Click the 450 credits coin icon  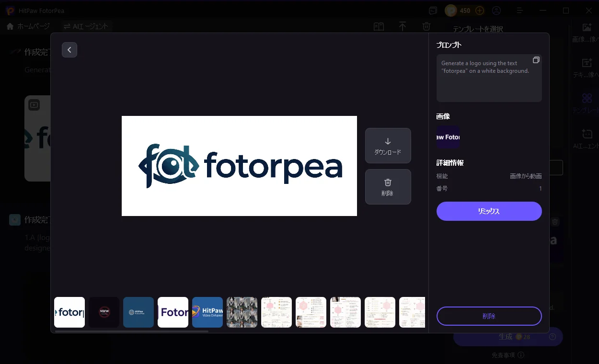tap(451, 10)
